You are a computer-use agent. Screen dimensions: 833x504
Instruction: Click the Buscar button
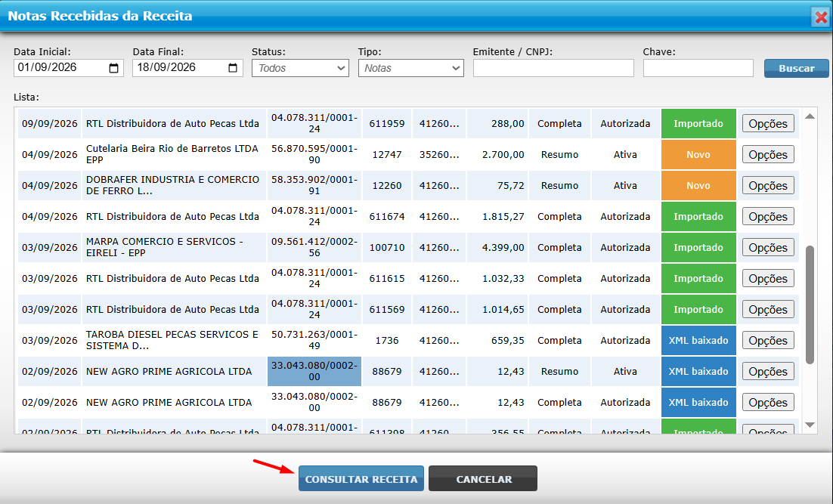tap(797, 68)
